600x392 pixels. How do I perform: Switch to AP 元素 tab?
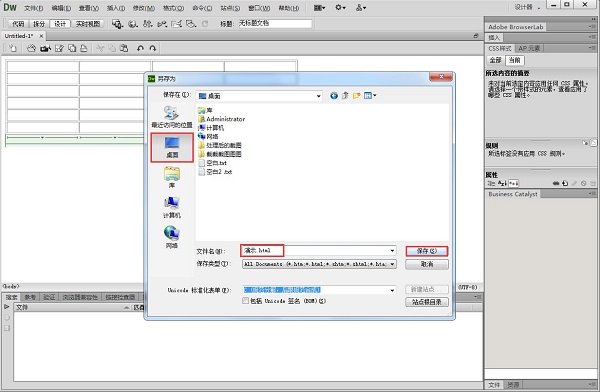(529, 49)
